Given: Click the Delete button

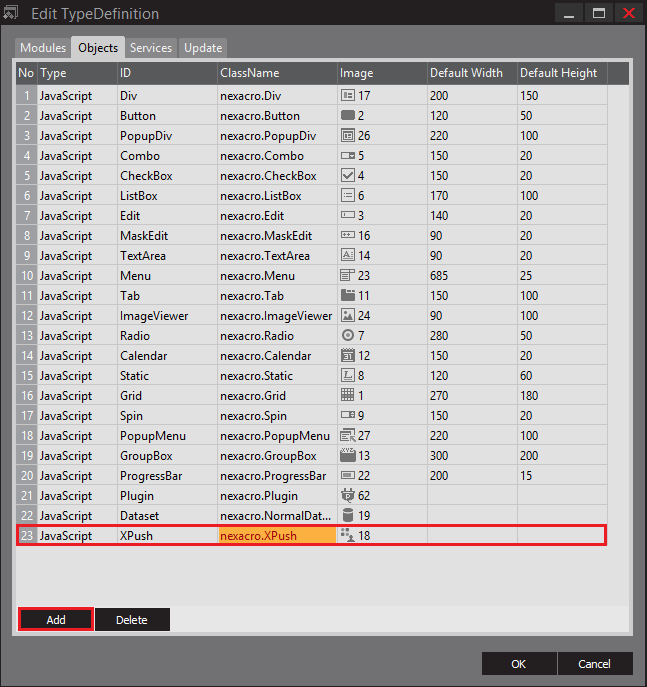Looking at the screenshot, I should (132, 620).
